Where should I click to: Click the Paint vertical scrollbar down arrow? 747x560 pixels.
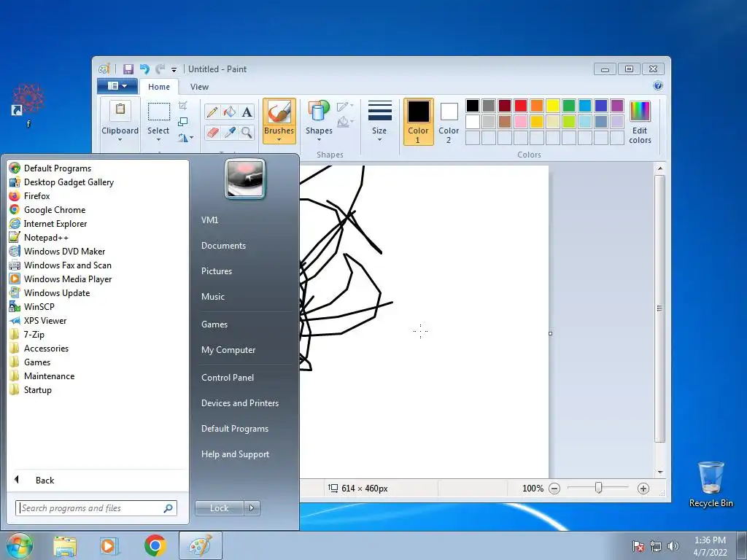pos(659,472)
